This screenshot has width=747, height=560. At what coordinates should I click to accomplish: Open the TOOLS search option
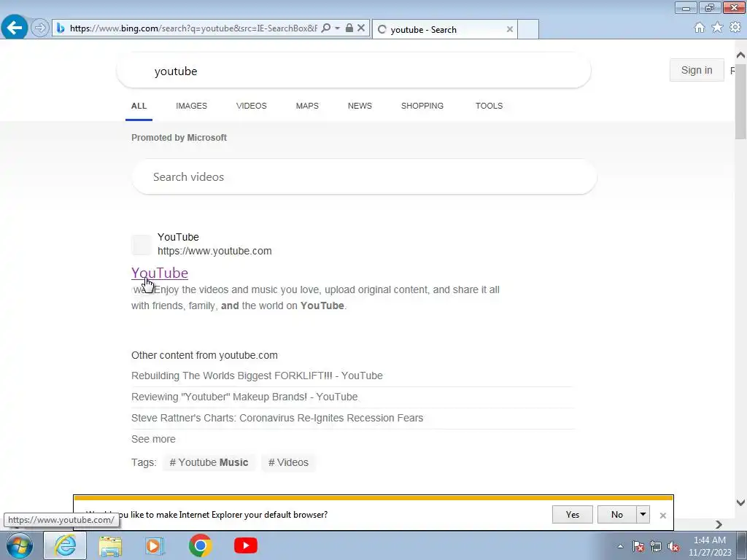click(x=489, y=106)
